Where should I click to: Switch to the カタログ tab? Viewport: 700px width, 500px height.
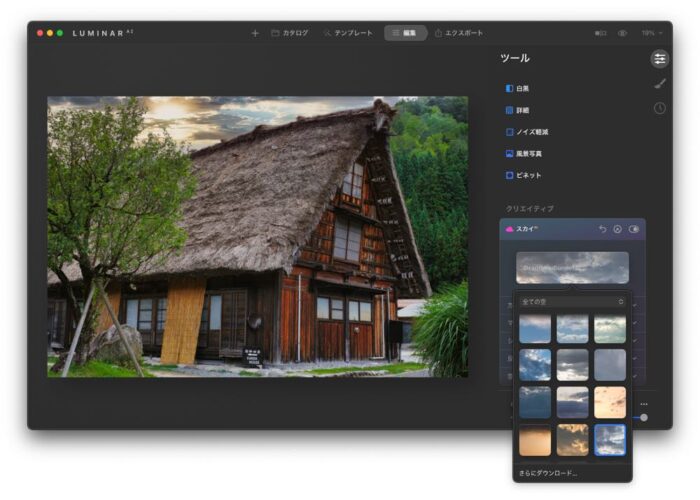pos(289,33)
